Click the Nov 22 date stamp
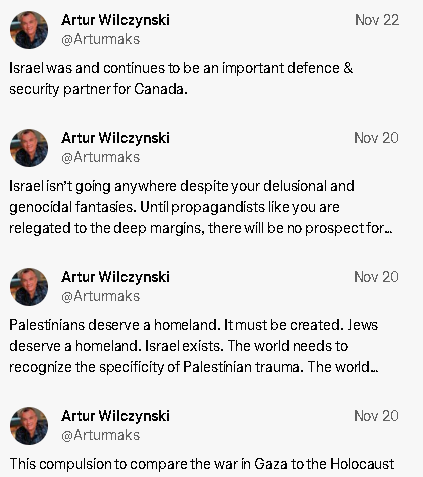The height and width of the screenshot is (477, 423). tap(377, 20)
